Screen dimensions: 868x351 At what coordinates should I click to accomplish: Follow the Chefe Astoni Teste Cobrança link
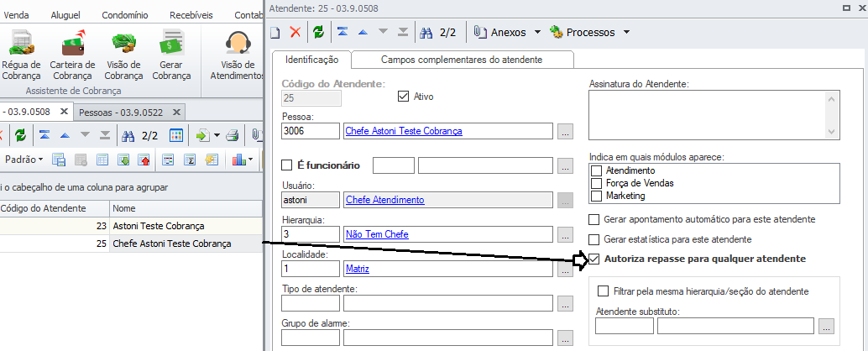point(404,131)
